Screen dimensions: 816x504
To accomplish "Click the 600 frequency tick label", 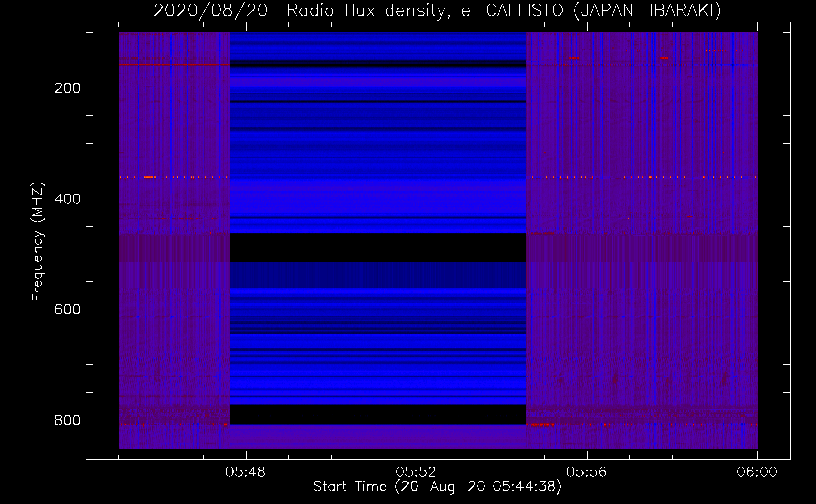I will tap(68, 309).
